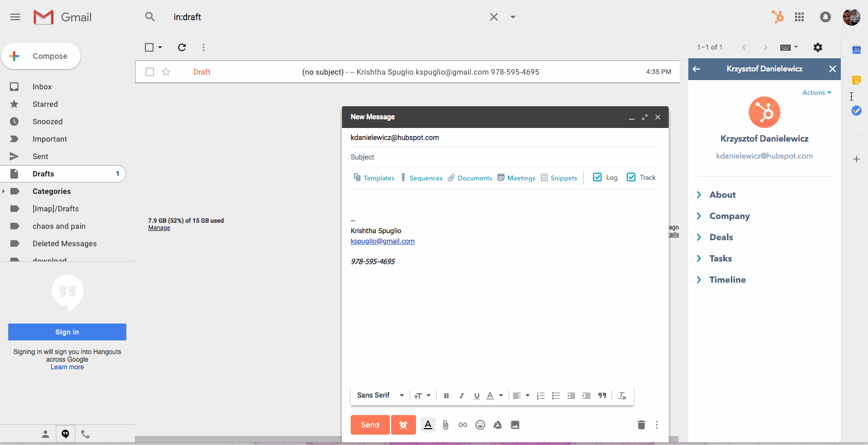Click the HubSpot sprocket icon in header
Screen dimensions: 868x445
tap(778, 17)
